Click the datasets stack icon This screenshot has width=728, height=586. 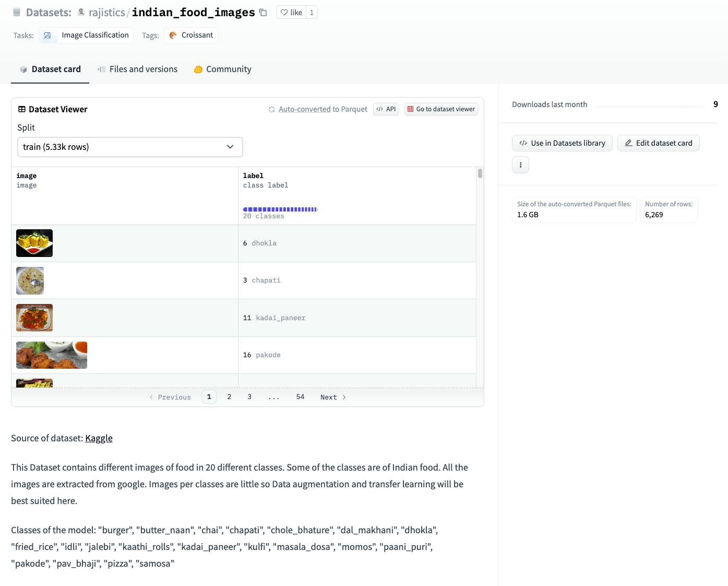pyautogui.click(x=17, y=13)
